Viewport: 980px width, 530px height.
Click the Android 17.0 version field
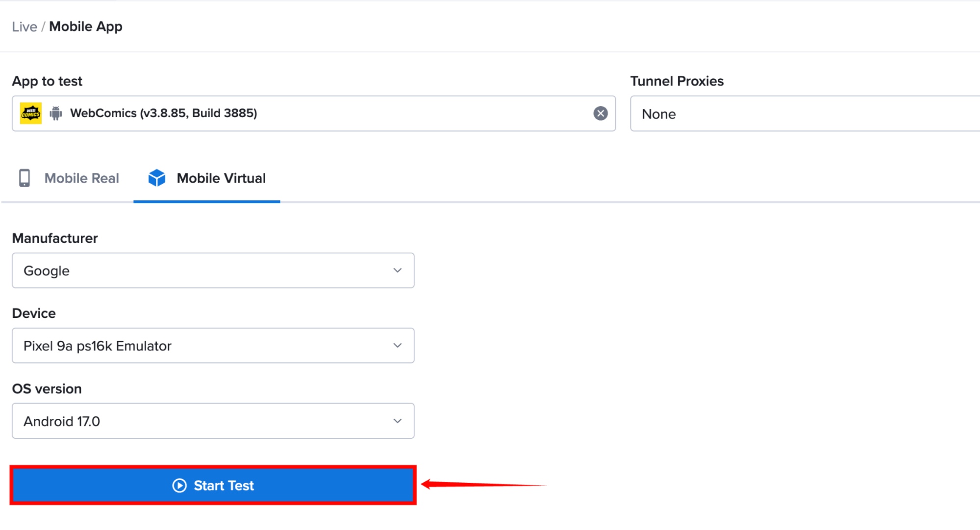213,421
